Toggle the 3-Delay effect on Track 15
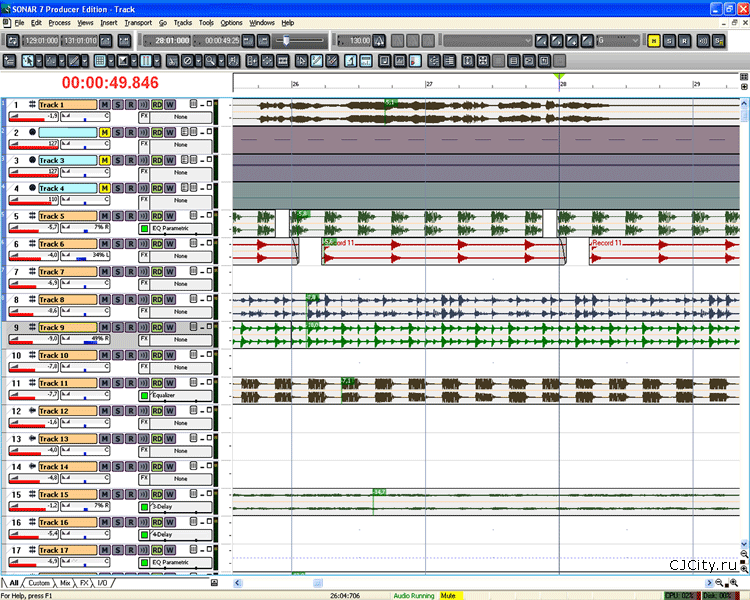The image size is (750, 600). (x=144, y=507)
